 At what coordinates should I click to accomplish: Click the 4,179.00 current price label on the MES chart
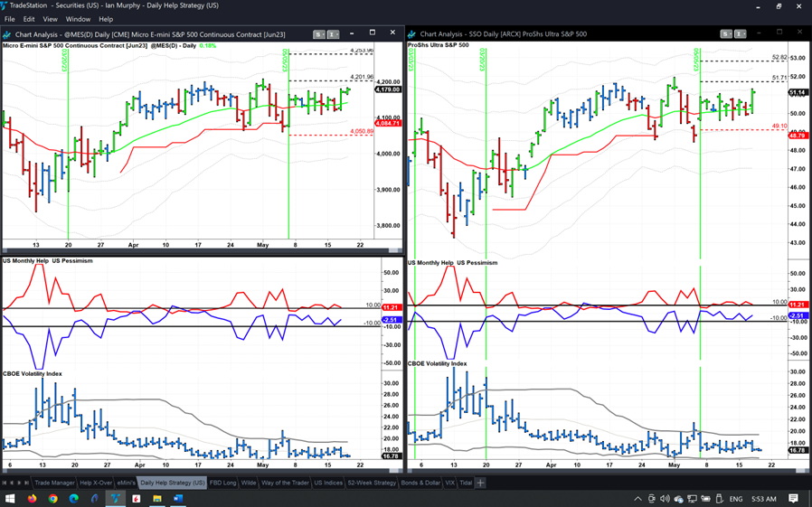[x=387, y=89]
